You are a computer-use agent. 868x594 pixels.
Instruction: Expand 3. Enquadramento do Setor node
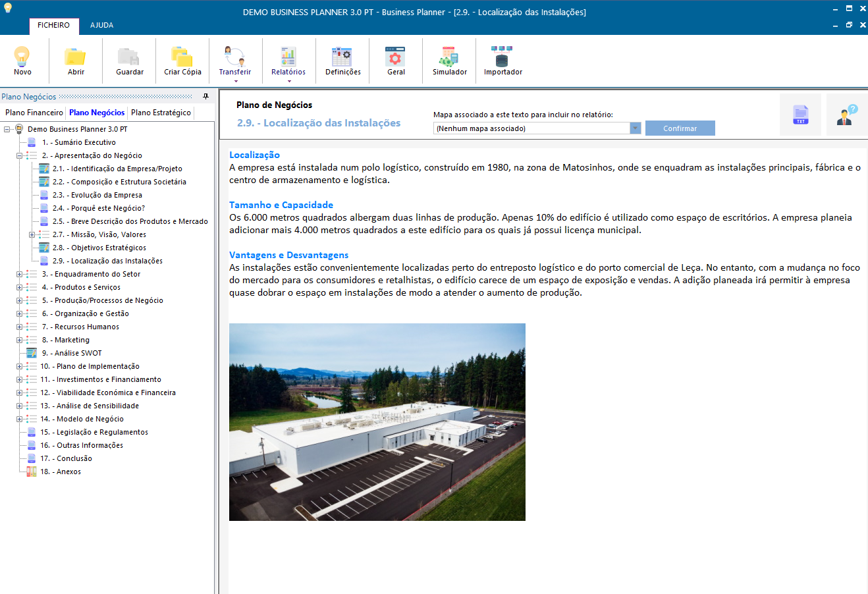click(x=20, y=274)
